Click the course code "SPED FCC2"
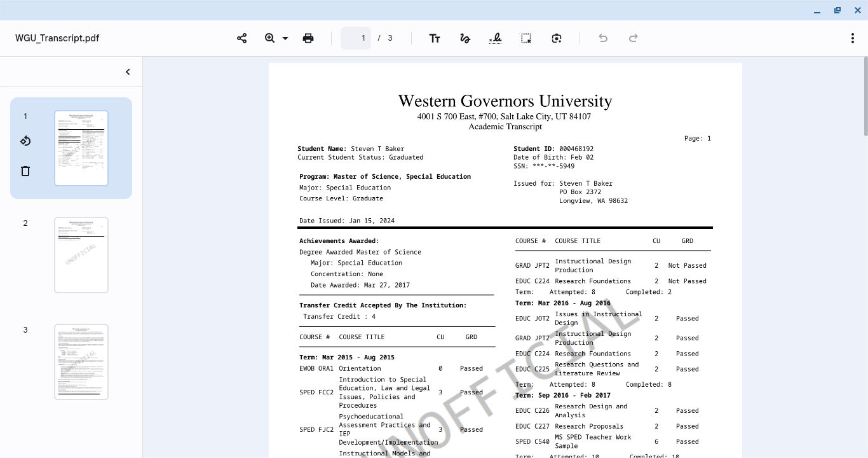This screenshot has width=868, height=458. tap(316, 392)
